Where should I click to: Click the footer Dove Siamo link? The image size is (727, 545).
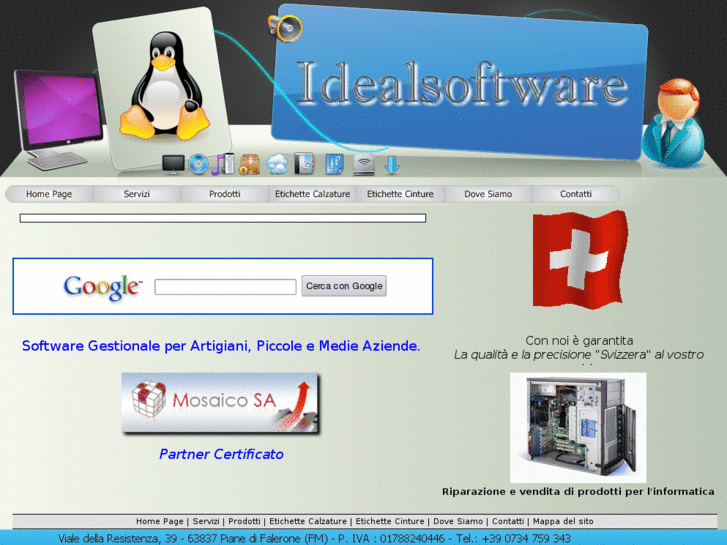[458, 521]
